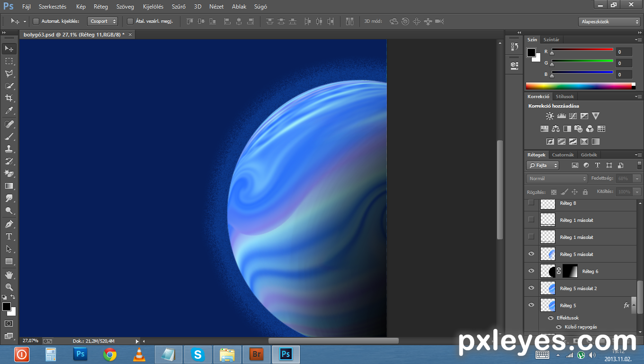Image resolution: width=644 pixels, height=364 pixels.
Task: Select the Réteg 6 layer mask thumbnail
Action: click(570, 271)
